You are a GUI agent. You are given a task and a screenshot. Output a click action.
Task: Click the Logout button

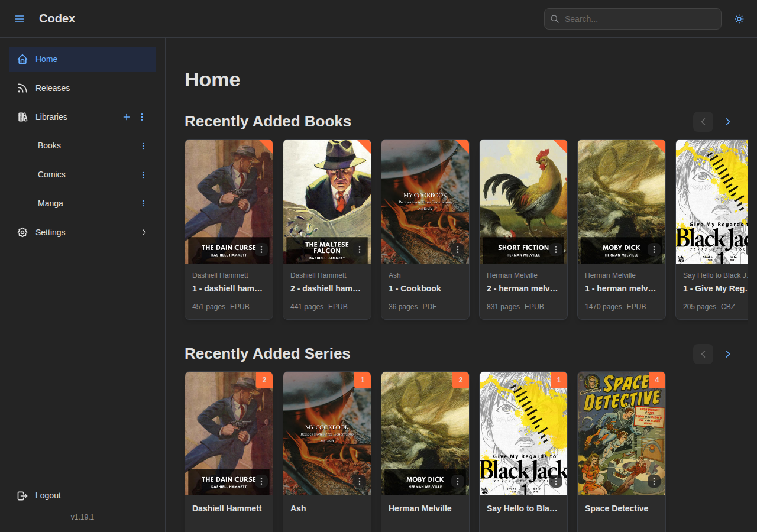tap(82, 495)
